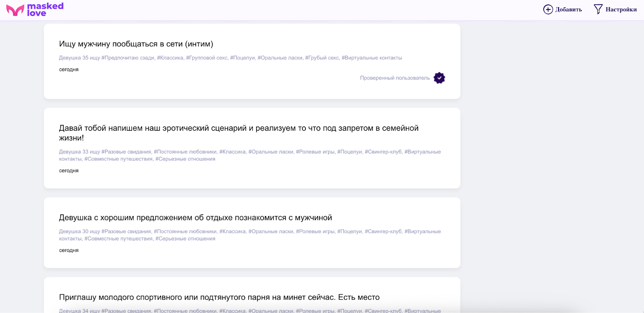Open Настройки filter settings

coord(615,9)
